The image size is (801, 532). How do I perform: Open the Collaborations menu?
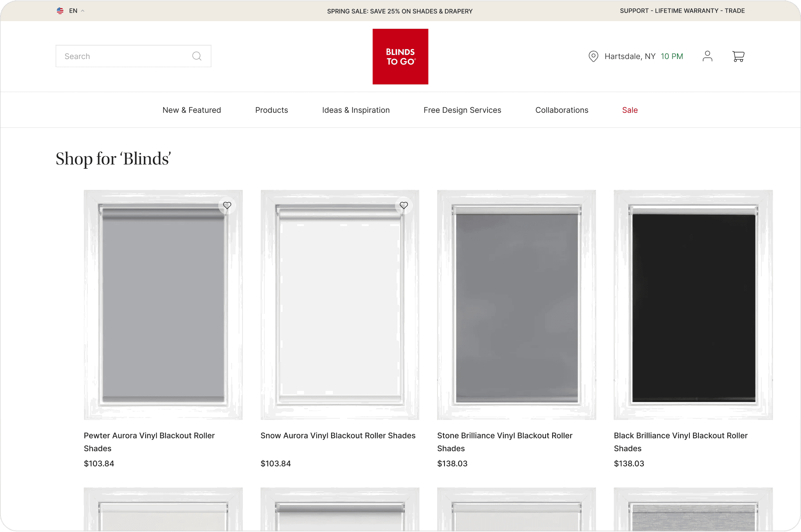(562, 110)
